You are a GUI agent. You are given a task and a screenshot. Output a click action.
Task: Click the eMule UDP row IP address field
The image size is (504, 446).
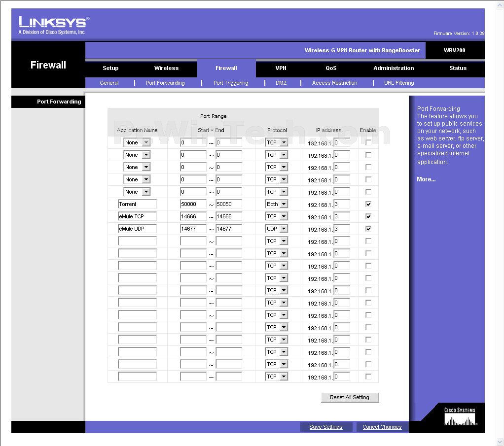click(342, 229)
